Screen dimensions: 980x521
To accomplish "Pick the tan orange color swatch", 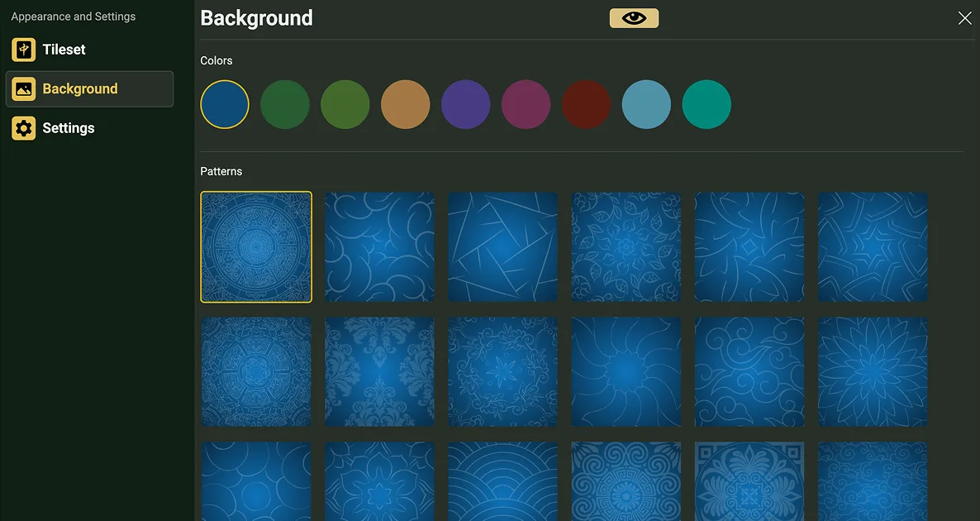I will (406, 104).
